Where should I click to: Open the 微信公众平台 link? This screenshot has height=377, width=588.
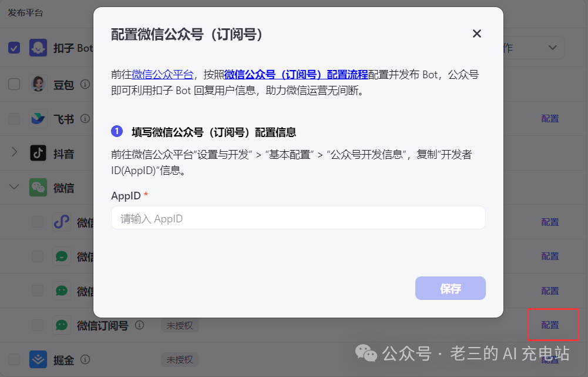(x=162, y=74)
